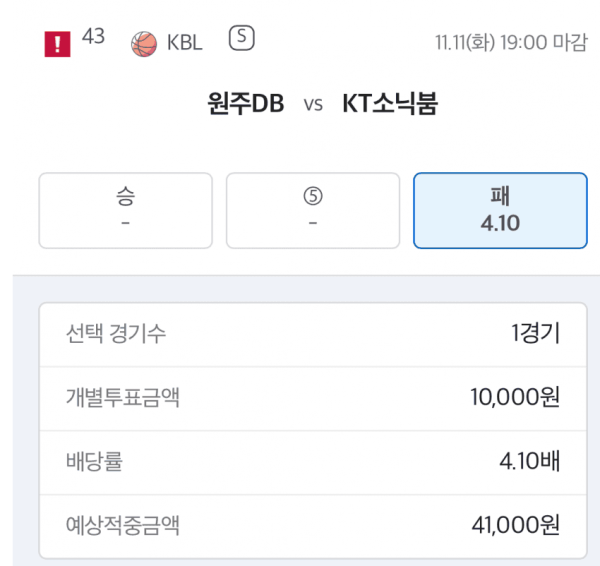The width and height of the screenshot is (600, 566).
Task: Deselect the 패 4.10 betting option
Action: tap(500, 210)
